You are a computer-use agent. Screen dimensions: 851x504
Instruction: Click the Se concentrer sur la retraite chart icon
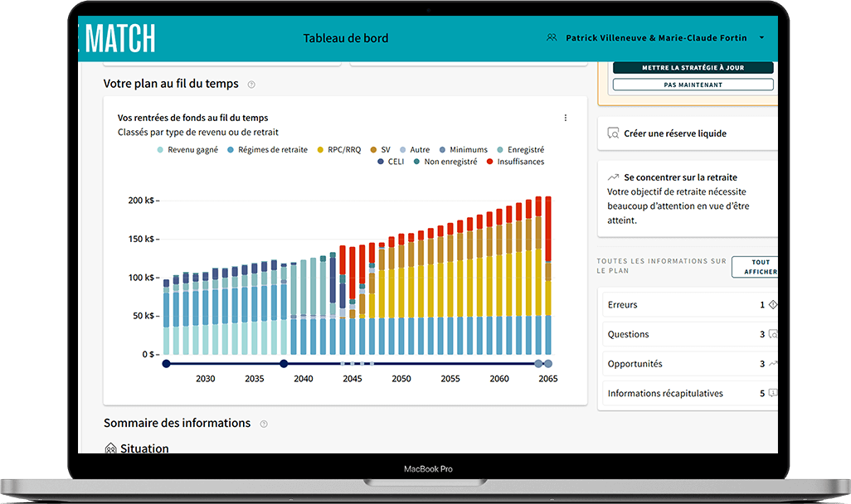[615, 177]
